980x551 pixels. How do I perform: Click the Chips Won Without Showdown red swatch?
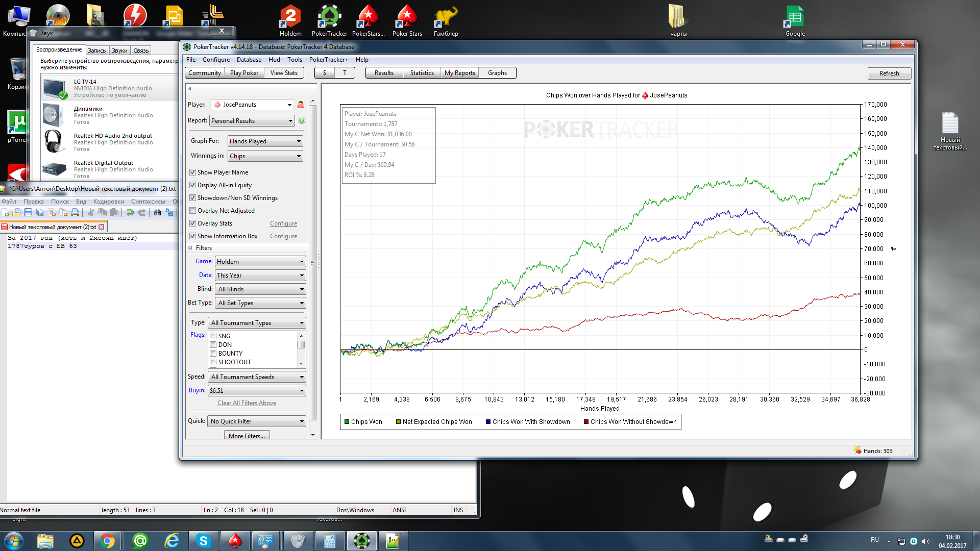tap(586, 422)
